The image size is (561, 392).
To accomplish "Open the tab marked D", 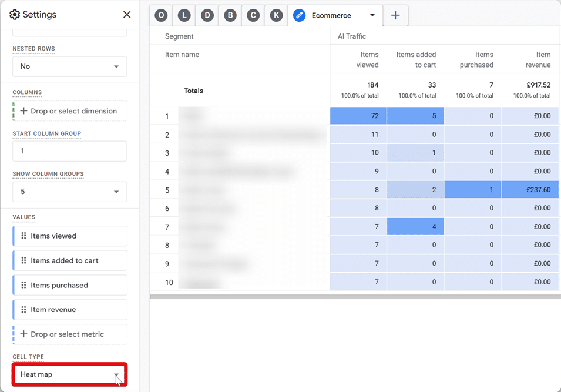I will pos(207,15).
